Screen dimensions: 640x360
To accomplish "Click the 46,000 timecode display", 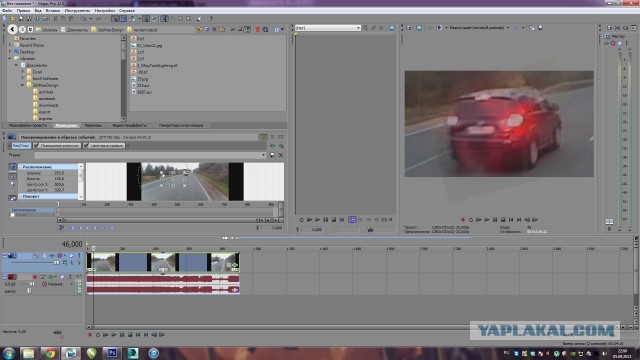I will pos(72,244).
